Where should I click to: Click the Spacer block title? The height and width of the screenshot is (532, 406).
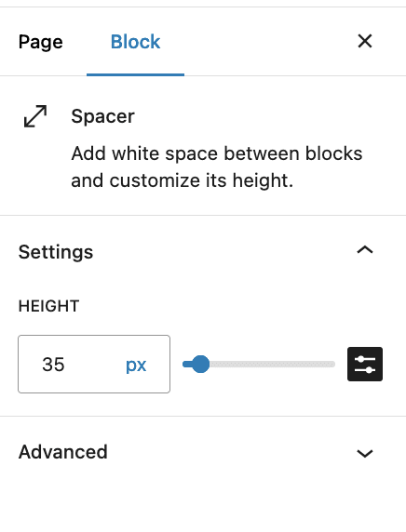point(102,116)
